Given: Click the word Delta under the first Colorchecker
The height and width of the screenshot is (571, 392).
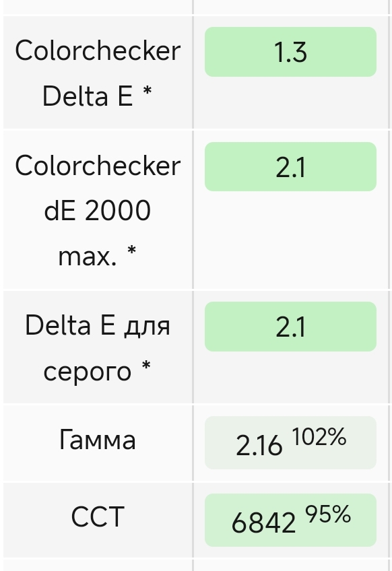Looking at the screenshot, I should pos(75,96).
